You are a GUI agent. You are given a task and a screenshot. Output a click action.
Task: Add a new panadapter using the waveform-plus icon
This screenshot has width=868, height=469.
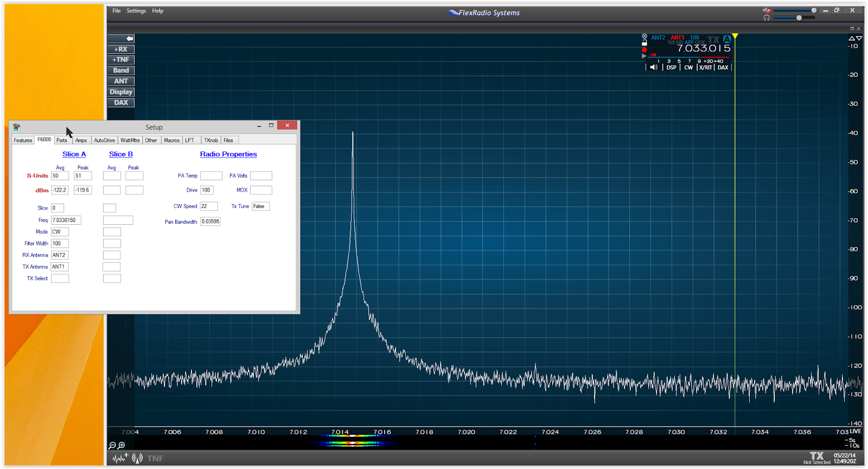coord(120,458)
